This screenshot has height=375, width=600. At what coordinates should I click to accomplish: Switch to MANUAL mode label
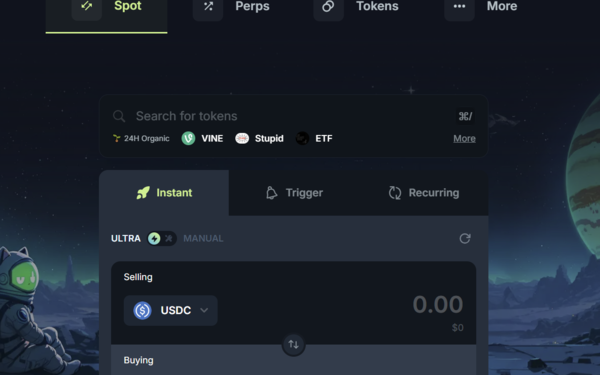click(x=203, y=238)
